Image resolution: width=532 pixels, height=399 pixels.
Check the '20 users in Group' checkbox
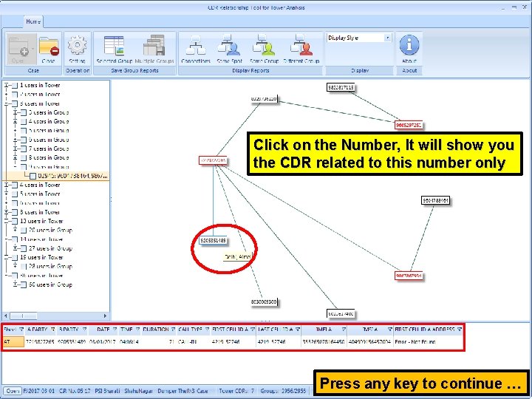[24, 231]
